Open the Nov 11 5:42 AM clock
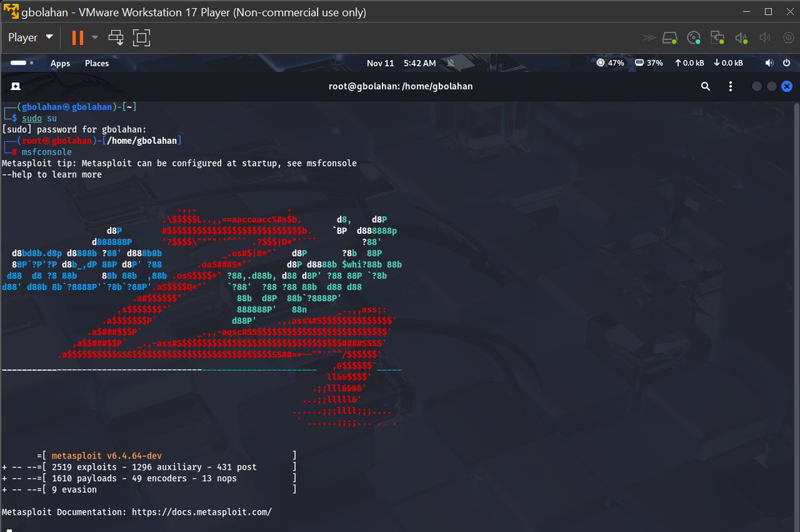Viewport: 800px width, 532px height. pyautogui.click(x=401, y=63)
